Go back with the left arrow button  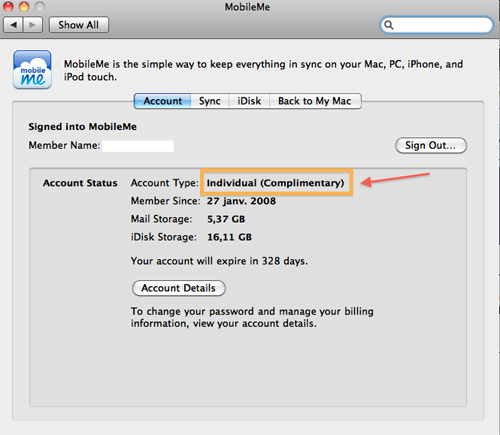[13, 25]
